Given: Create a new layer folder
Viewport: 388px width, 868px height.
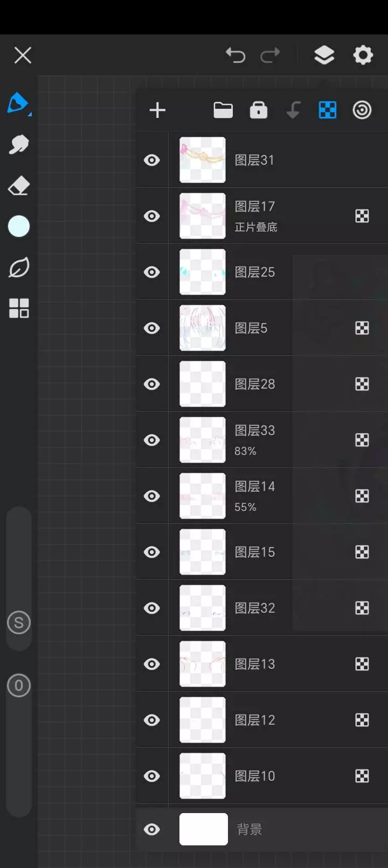Looking at the screenshot, I should 223,110.
